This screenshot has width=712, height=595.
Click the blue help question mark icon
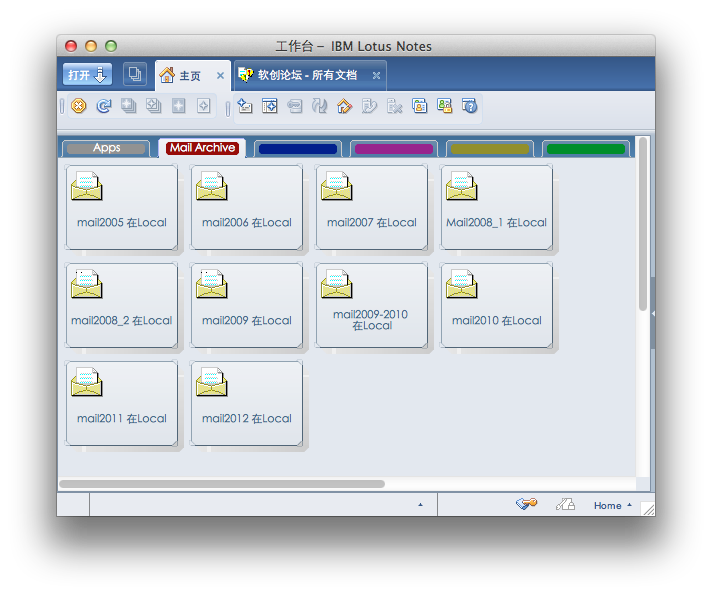pos(469,106)
